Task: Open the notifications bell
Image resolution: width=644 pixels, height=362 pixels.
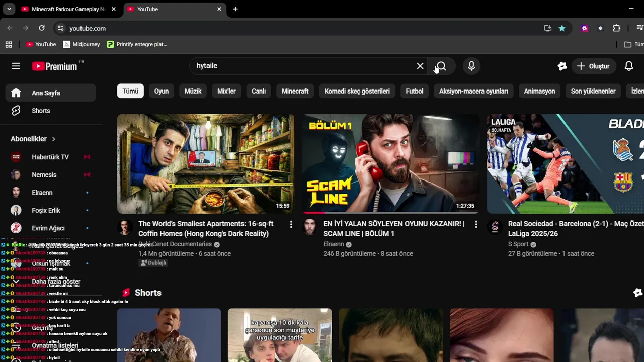Action: 629,66
